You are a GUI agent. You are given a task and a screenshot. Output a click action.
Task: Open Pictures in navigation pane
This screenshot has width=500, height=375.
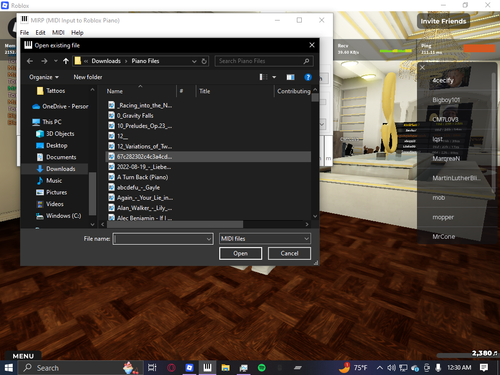pyautogui.click(x=52, y=192)
